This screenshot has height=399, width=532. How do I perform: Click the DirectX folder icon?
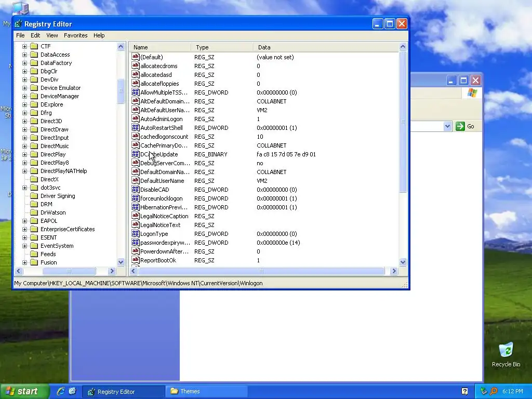34,179
